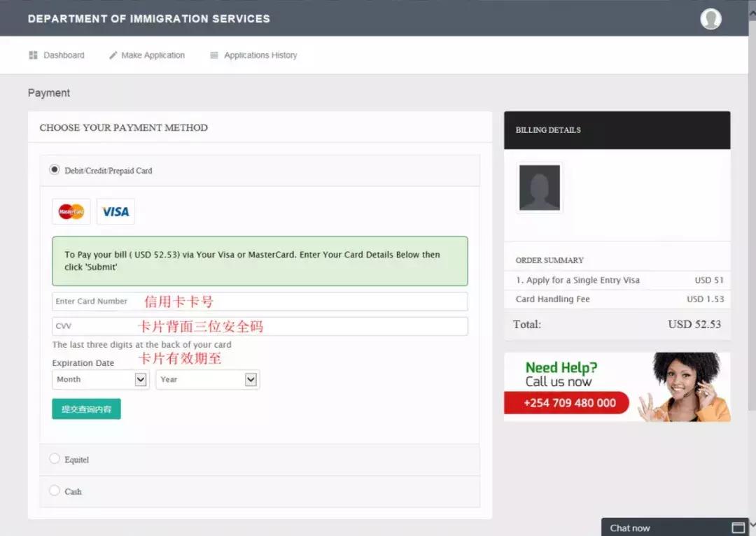The height and width of the screenshot is (536, 756).
Task: Select Cash payment option
Action: pyautogui.click(x=55, y=491)
